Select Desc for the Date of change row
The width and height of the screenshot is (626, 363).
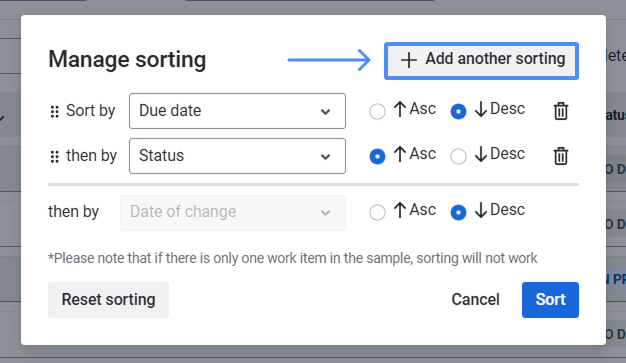(458, 212)
